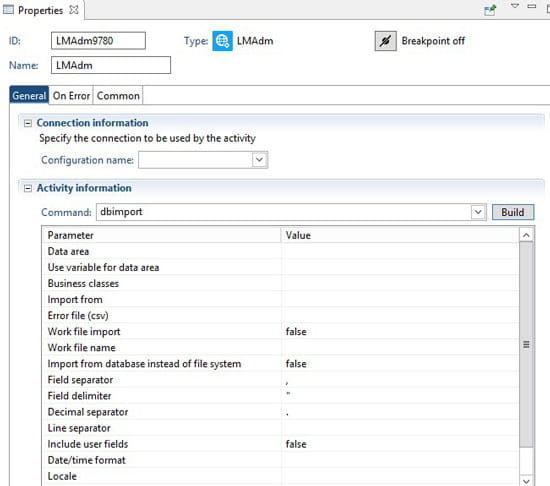Image resolution: width=550 pixels, height=486 pixels.
Task: Click the Name input field
Action: [x=111, y=65]
